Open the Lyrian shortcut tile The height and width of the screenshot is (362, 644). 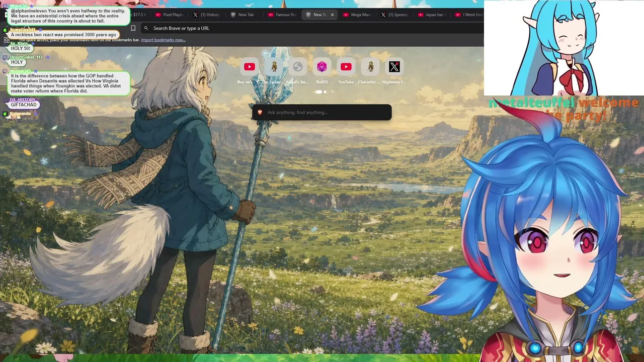point(274,67)
